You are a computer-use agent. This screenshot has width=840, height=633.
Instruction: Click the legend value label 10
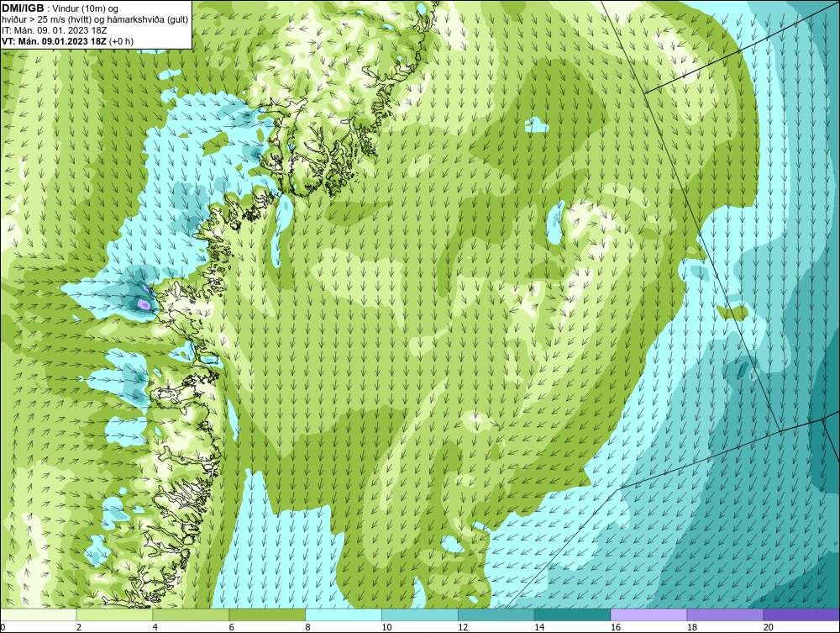pos(386,627)
